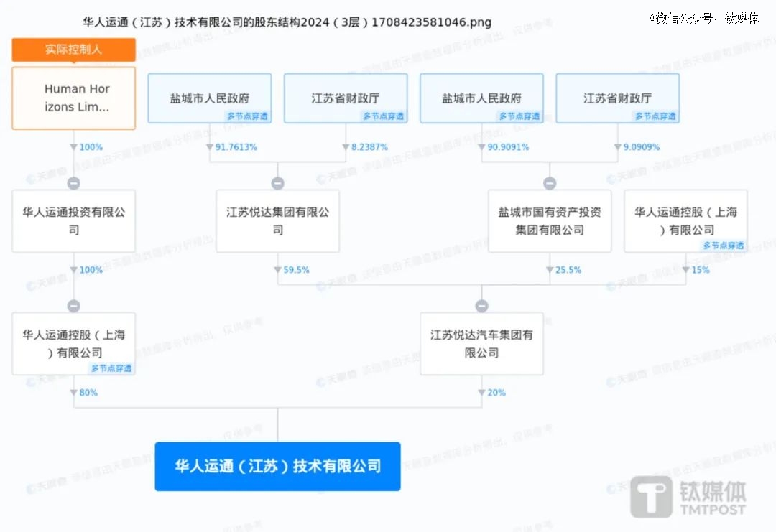Image resolution: width=776 pixels, height=532 pixels.
Task: Select the 江苏省财政厅 node holding 9.0909%
Action: pyautogui.click(x=618, y=98)
